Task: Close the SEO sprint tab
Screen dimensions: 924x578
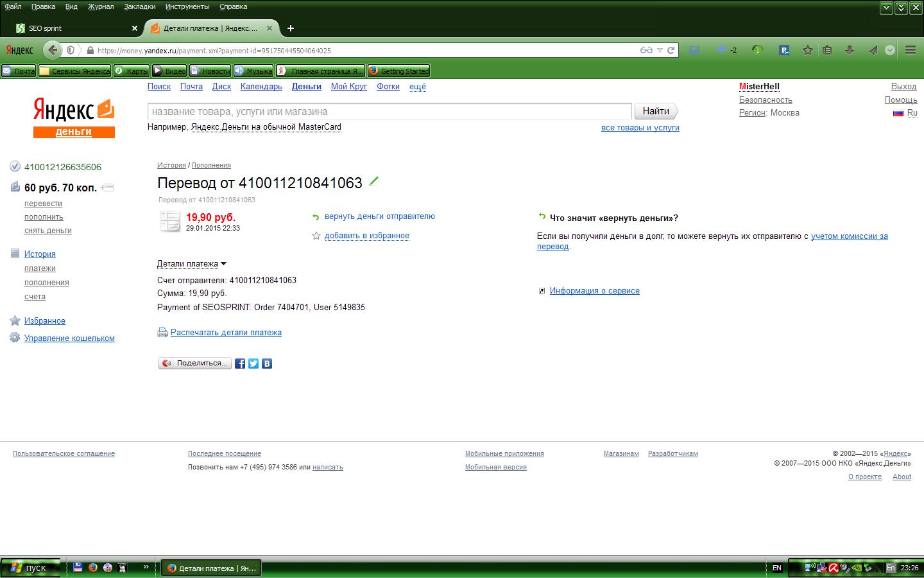Action: click(135, 28)
